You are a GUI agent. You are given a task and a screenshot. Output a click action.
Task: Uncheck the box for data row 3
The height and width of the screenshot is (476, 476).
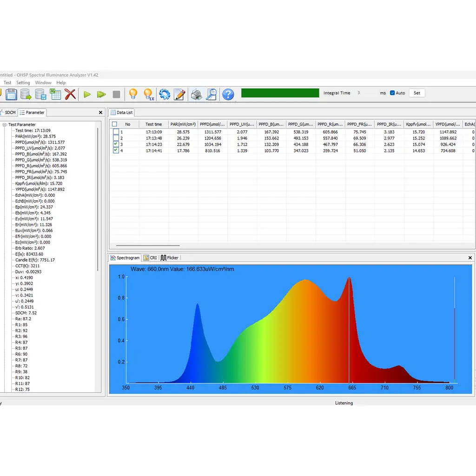point(116,144)
